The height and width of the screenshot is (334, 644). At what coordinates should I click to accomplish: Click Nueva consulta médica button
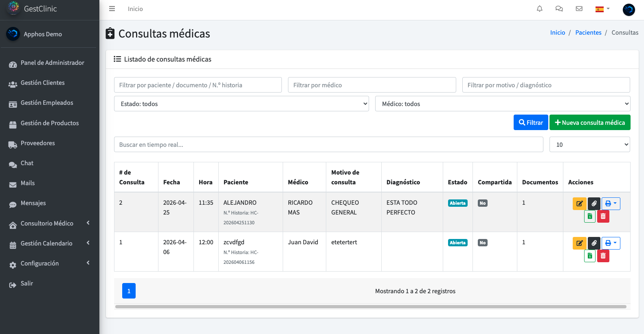[x=590, y=122]
